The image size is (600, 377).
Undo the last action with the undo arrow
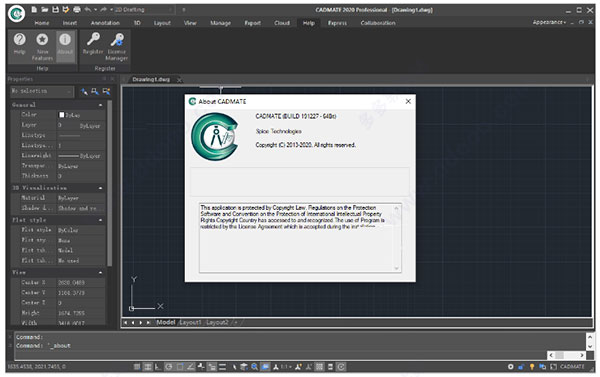[88, 10]
